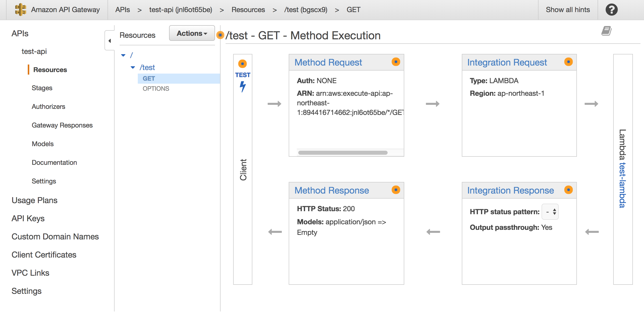
Task: Click the orange hint dot on Integration Request
Action: point(568,62)
